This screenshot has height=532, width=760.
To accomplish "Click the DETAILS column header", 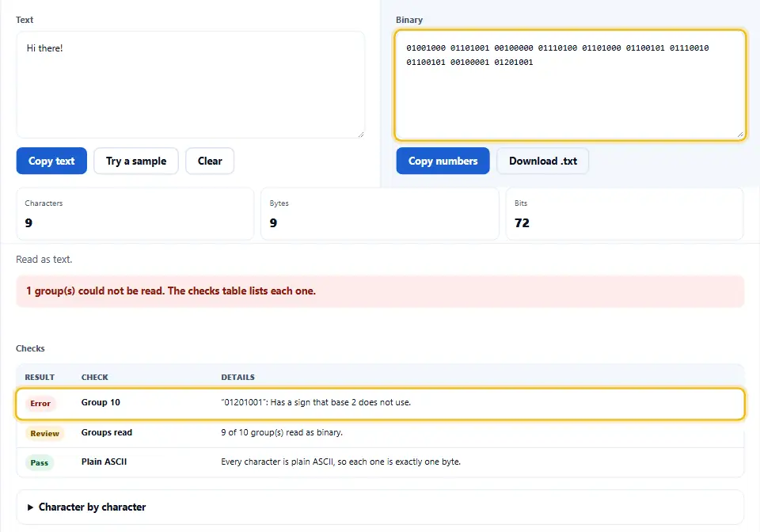I will 237,377.
